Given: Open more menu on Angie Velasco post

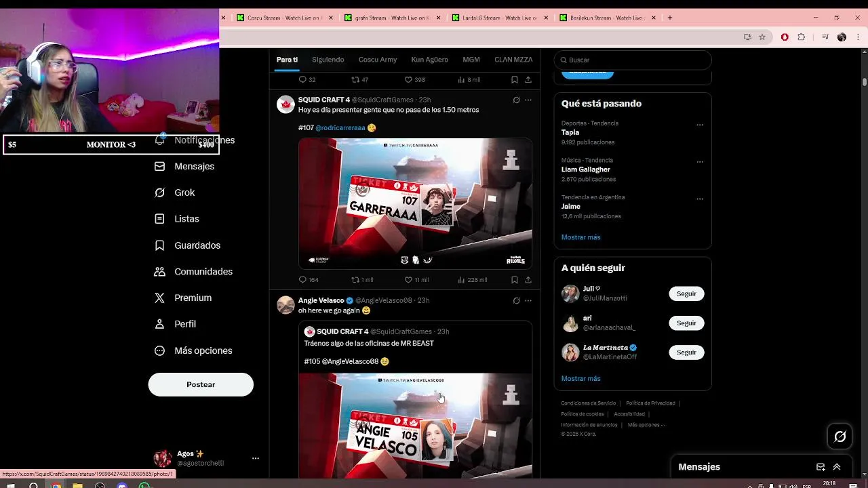Looking at the screenshot, I should click(x=528, y=301).
